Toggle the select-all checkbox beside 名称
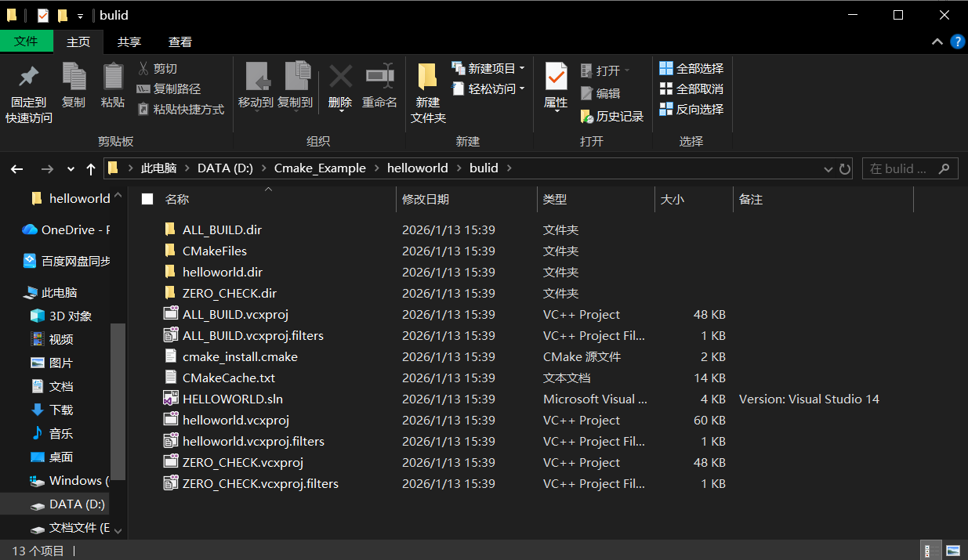 147,200
